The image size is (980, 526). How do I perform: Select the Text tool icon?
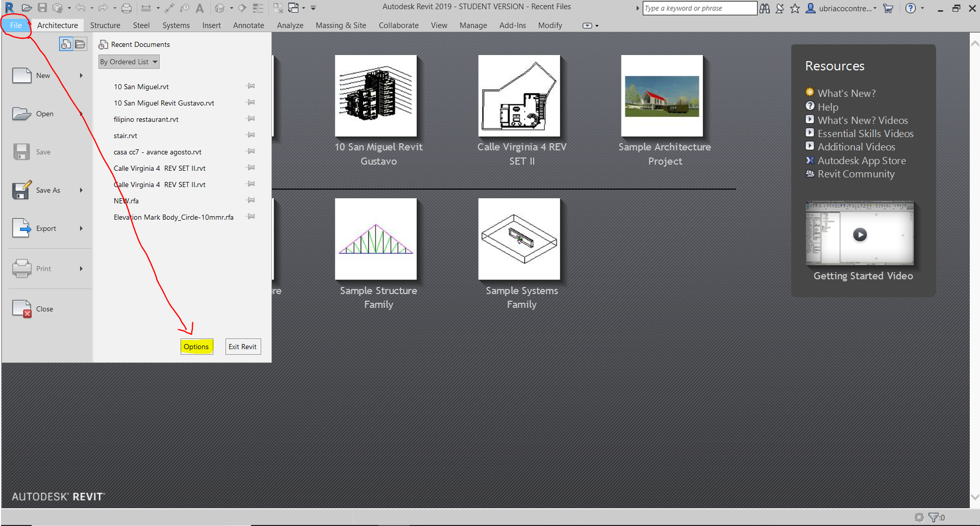point(200,8)
